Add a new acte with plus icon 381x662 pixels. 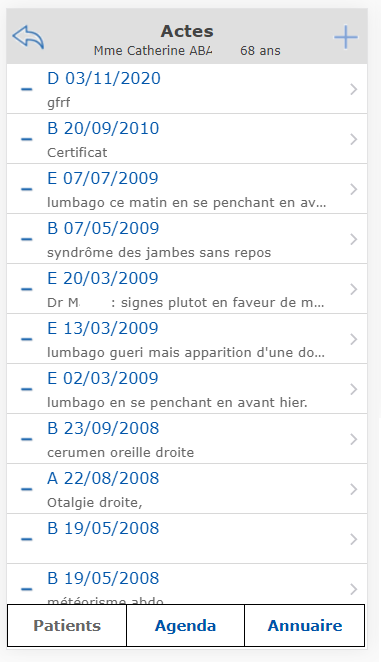(346, 37)
